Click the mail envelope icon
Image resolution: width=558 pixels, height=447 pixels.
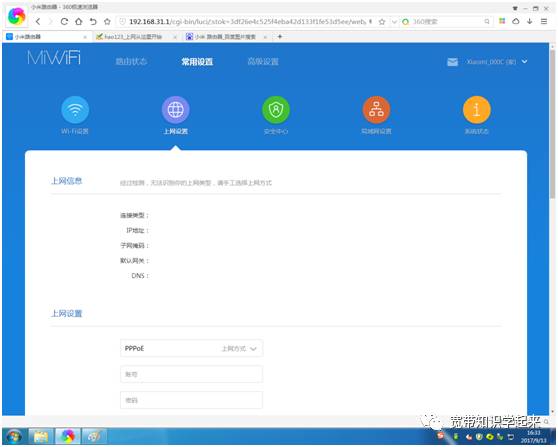[x=452, y=62]
